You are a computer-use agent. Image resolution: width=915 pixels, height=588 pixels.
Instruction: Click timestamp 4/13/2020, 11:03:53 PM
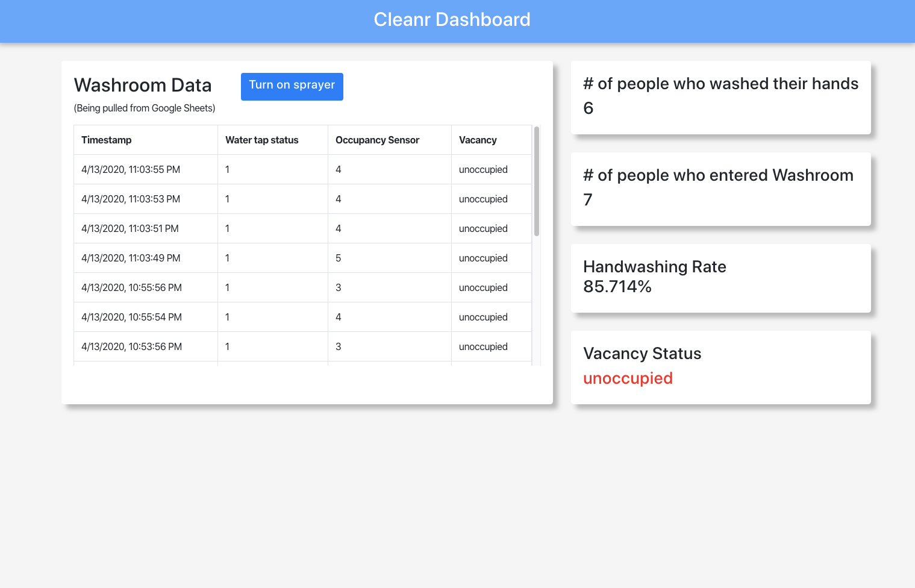pyautogui.click(x=131, y=199)
